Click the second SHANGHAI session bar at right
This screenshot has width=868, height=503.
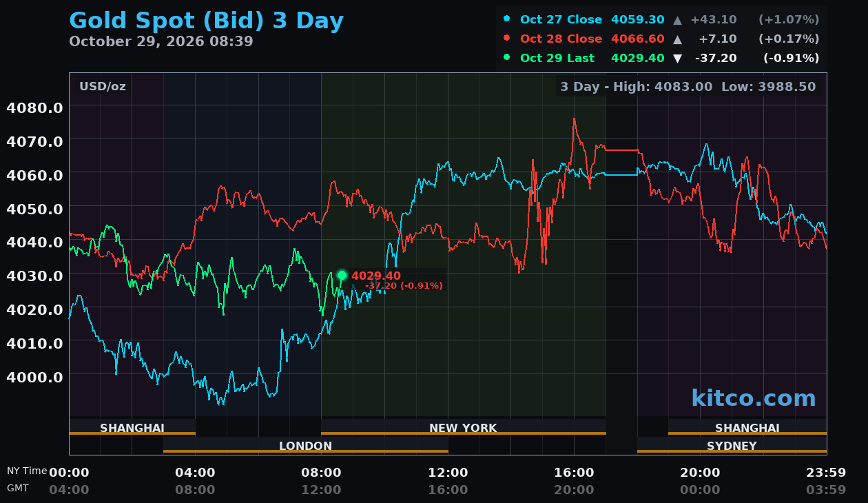coord(747,427)
